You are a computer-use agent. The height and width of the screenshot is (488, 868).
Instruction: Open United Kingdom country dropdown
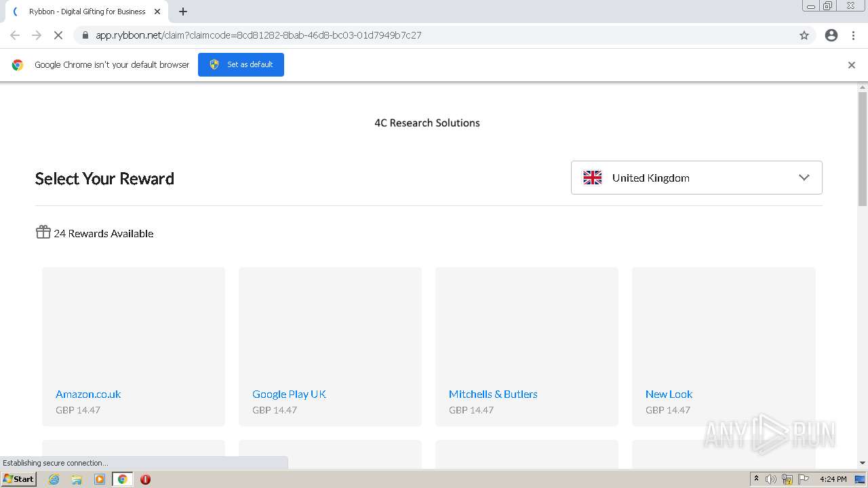(x=696, y=178)
